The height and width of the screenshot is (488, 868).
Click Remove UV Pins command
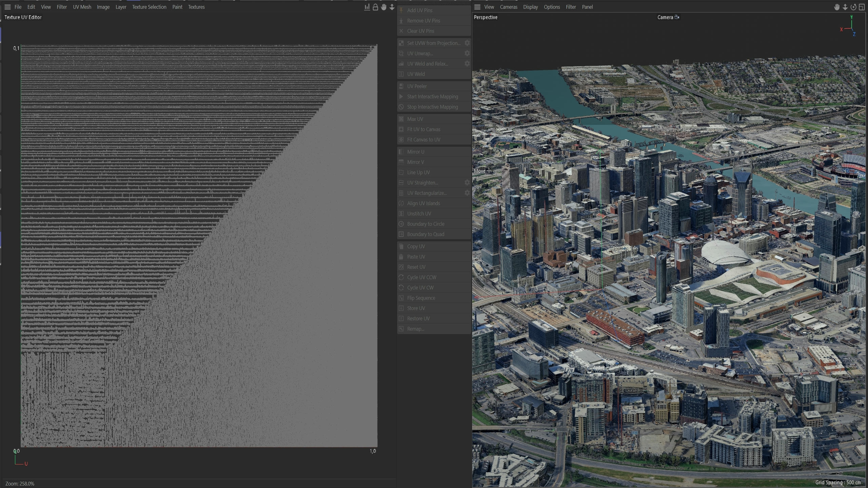(434, 21)
